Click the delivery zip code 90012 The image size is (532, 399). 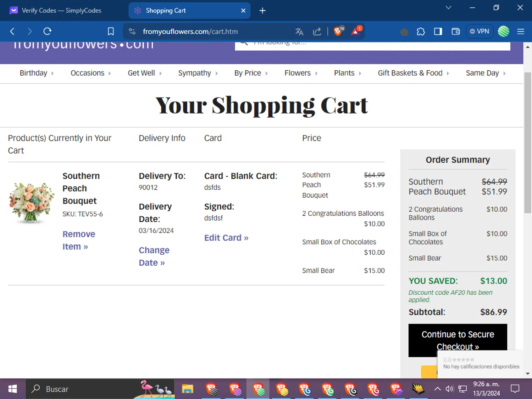pos(148,187)
